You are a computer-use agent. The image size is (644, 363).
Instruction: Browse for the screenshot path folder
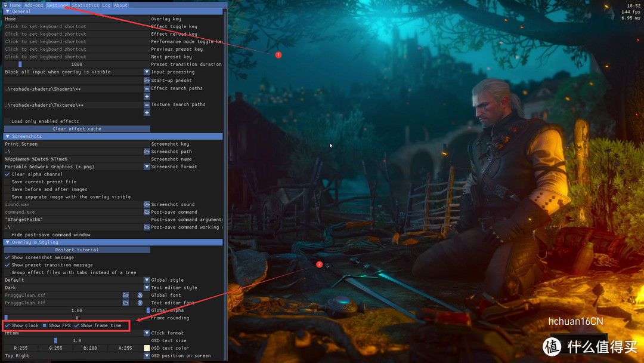[147, 152]
